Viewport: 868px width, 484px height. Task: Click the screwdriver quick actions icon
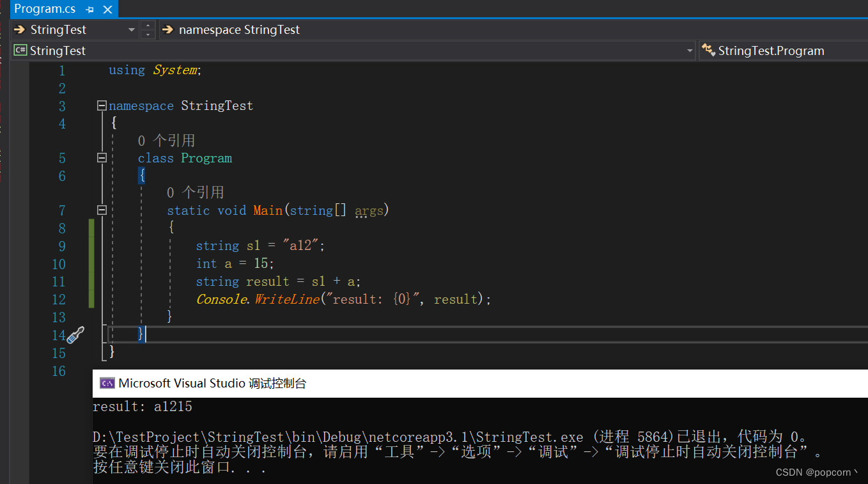(x=75, y=334)
